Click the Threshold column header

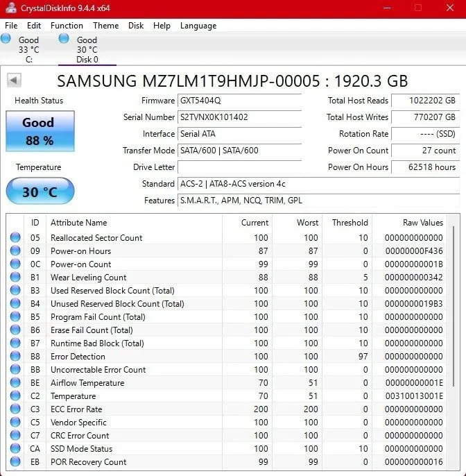(x=347, y=223)
